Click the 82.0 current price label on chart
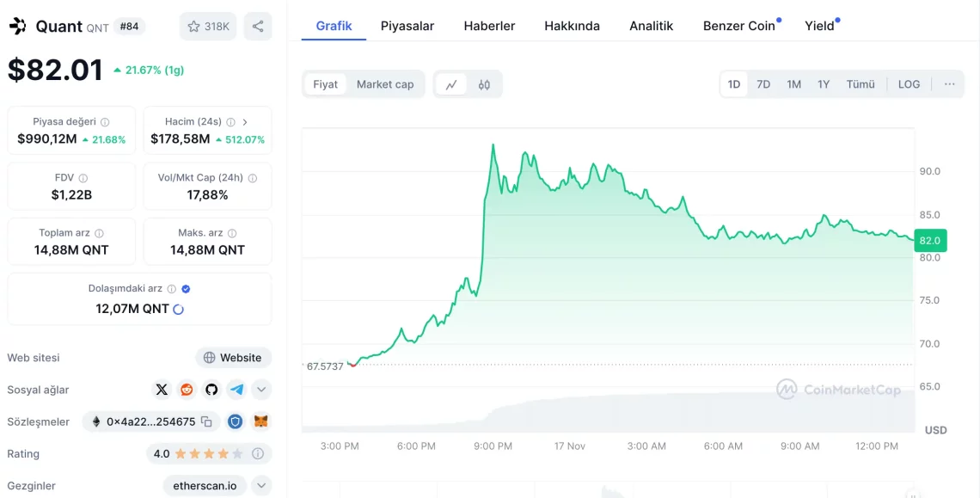 point(930,241)
